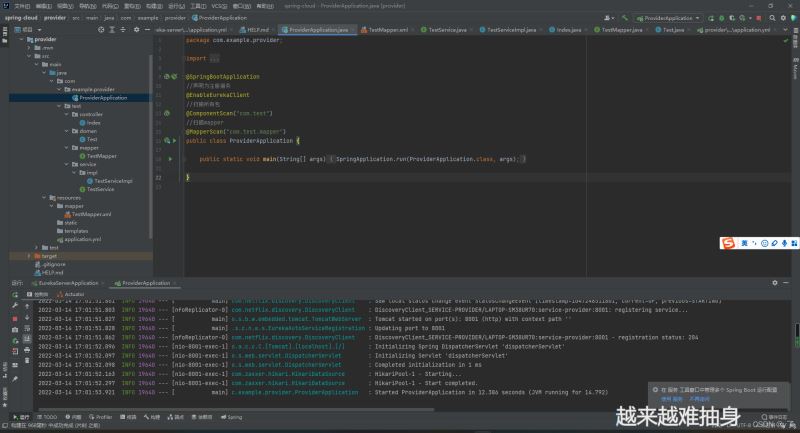Select TestServiceImpl in the project tree
The height and width of the screenshot is (433, 800).
[112, 181]
